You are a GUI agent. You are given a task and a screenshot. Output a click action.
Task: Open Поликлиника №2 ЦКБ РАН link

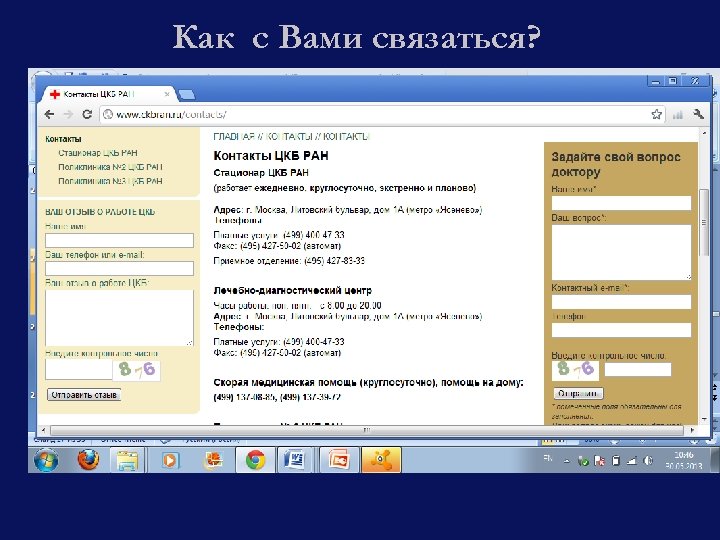point(110,167)
